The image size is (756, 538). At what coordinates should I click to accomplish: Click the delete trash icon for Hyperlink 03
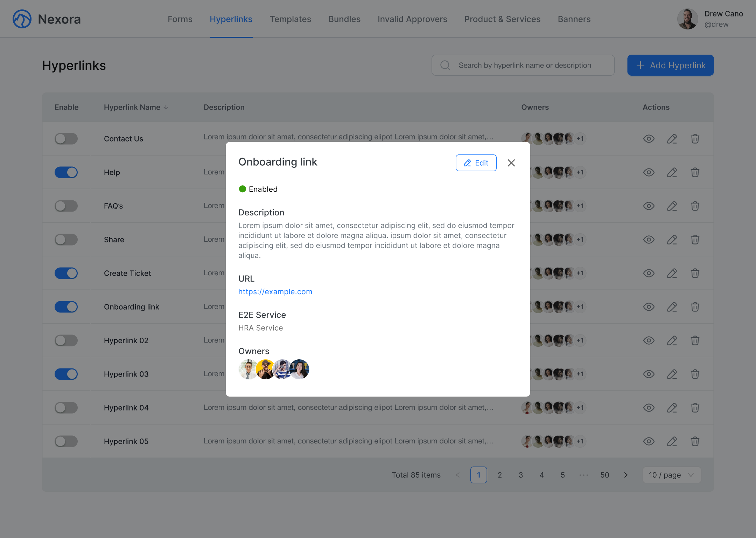point(695,374)
